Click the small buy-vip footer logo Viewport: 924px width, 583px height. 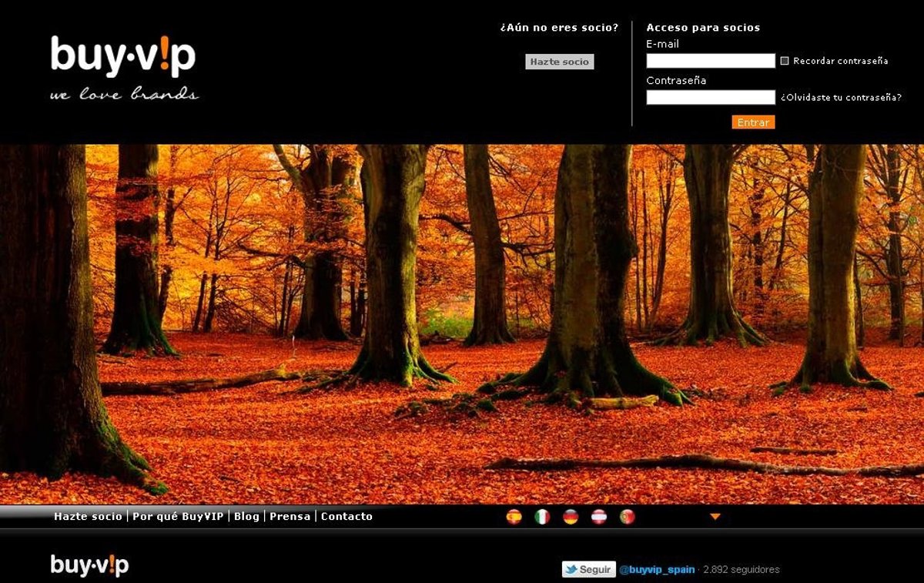[x=89, y=565]
